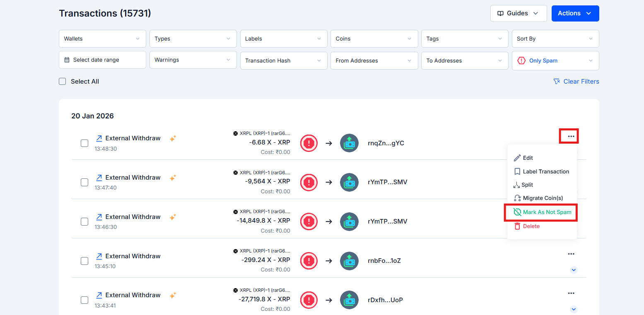Click XRPL coin icon on -6.68 XRP row

(236, 133)
